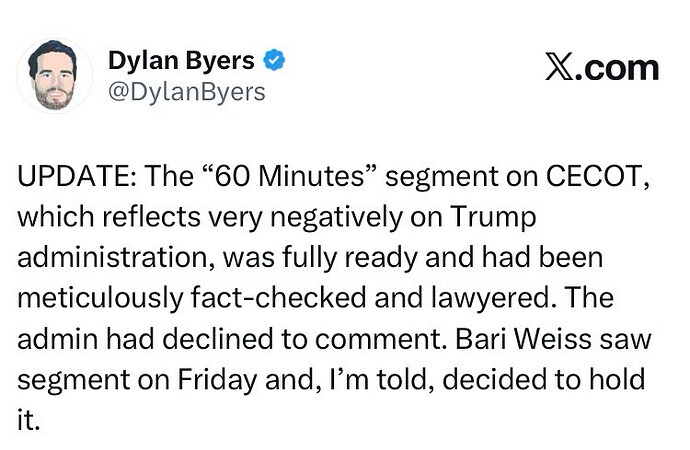Click the blue verified checkmark badge

point(275,61)
